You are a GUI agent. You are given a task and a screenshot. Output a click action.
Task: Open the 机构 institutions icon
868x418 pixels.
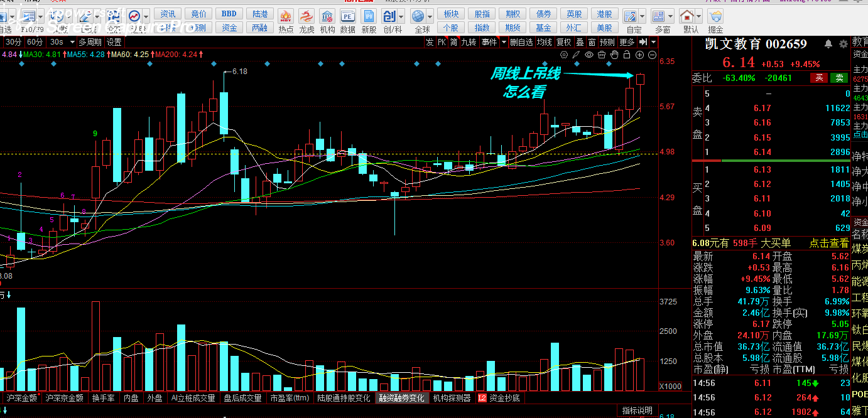(327, 16)
